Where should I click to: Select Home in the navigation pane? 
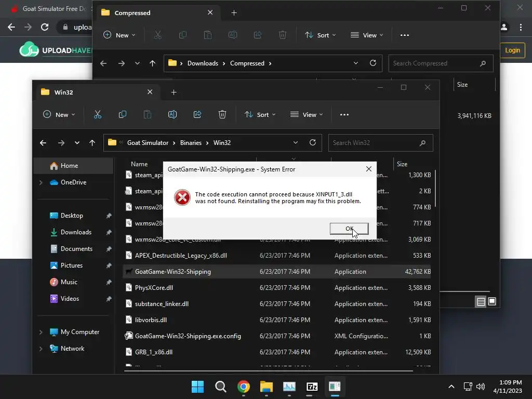(x=74, y=166)
